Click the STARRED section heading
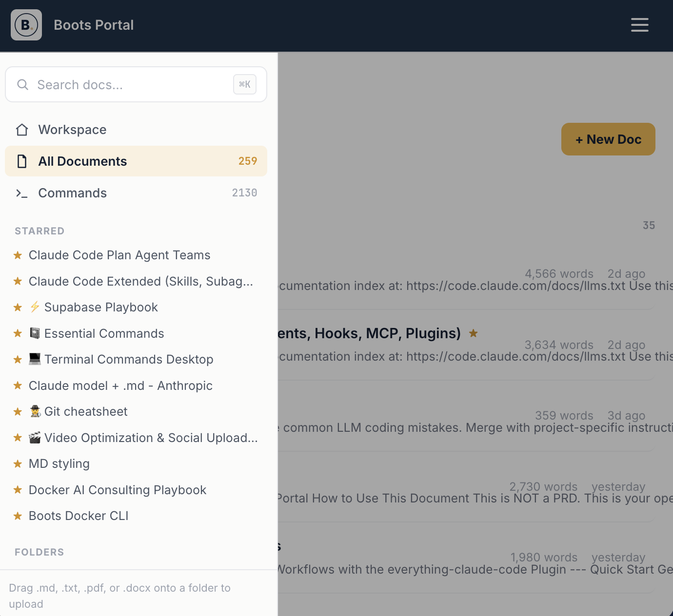The image size is (673, 616). 40,231
